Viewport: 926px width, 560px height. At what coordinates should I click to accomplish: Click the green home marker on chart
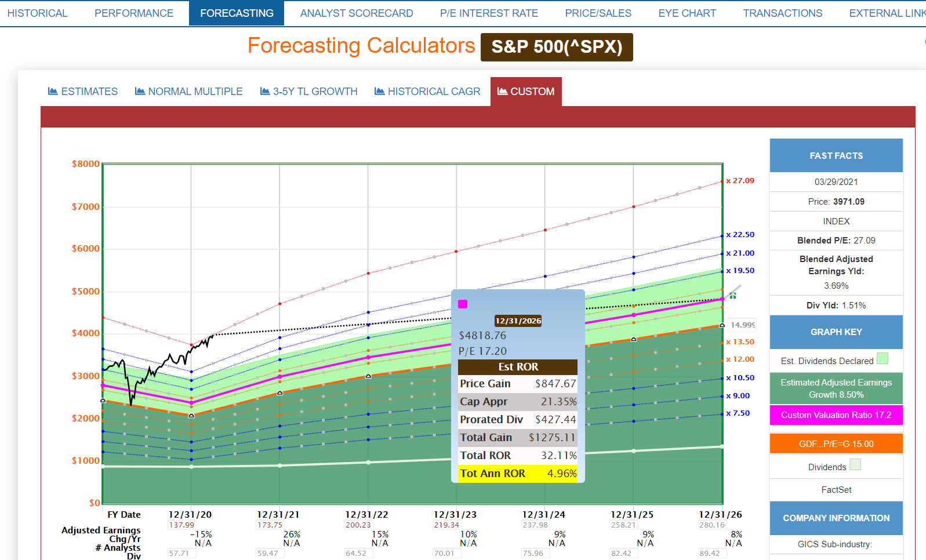[733, 296]
